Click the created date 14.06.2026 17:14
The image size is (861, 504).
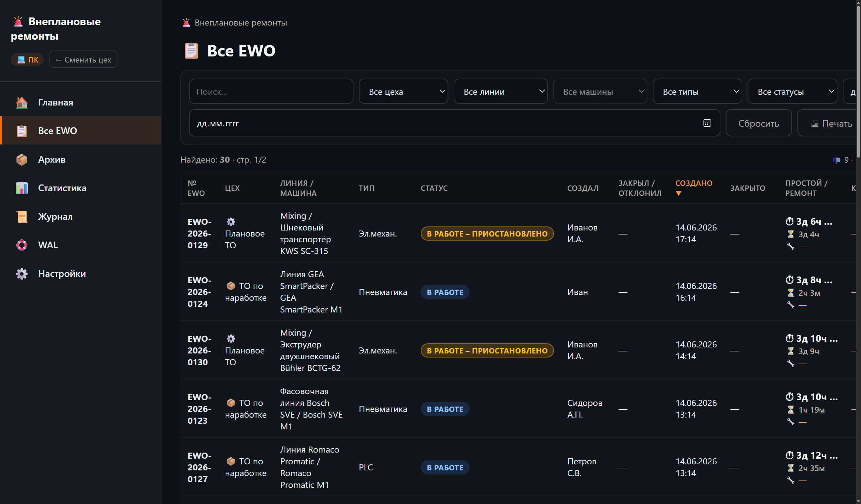(x=696, y=234)
